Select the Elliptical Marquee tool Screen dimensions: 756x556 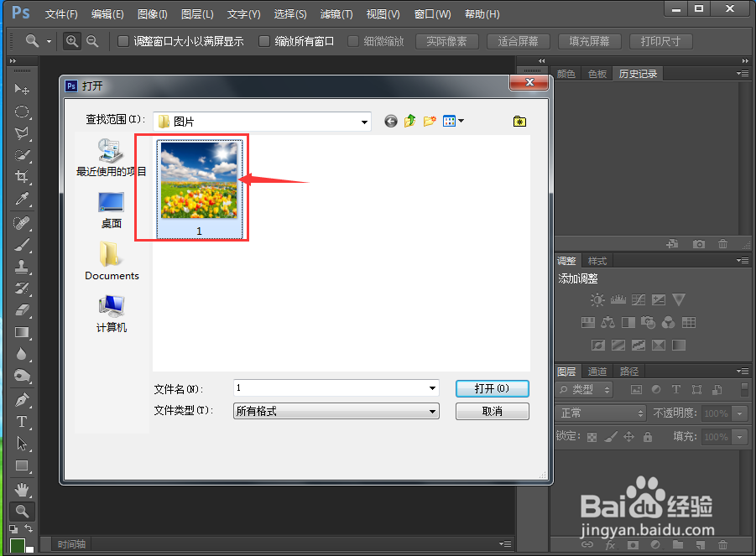point(22,112)
